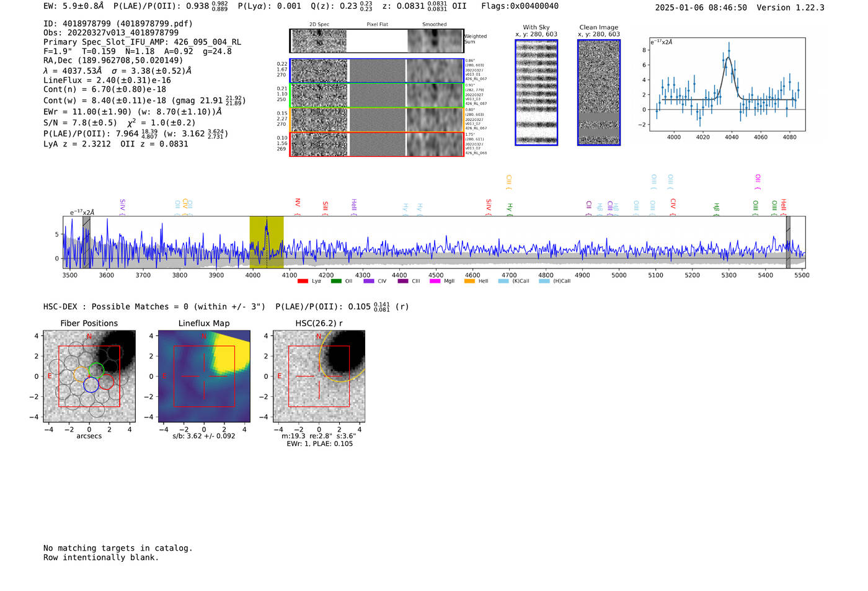Select the red-bordered 2D spectrum row

pyautogui.click(x=377, y=144)
